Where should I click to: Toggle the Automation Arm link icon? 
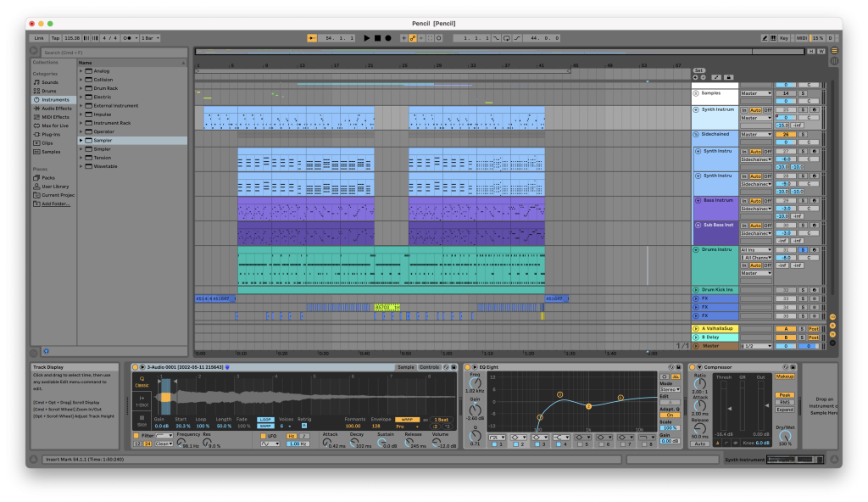click(413, 38)
